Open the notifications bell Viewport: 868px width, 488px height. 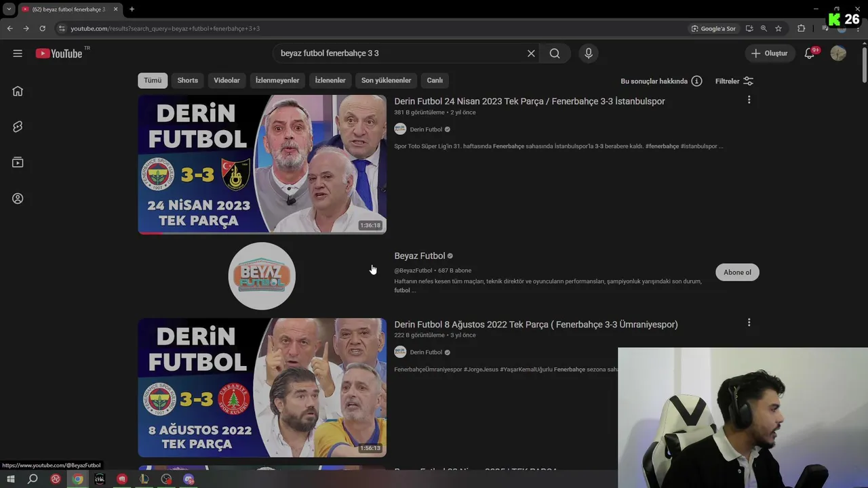(x=810, y=54)
